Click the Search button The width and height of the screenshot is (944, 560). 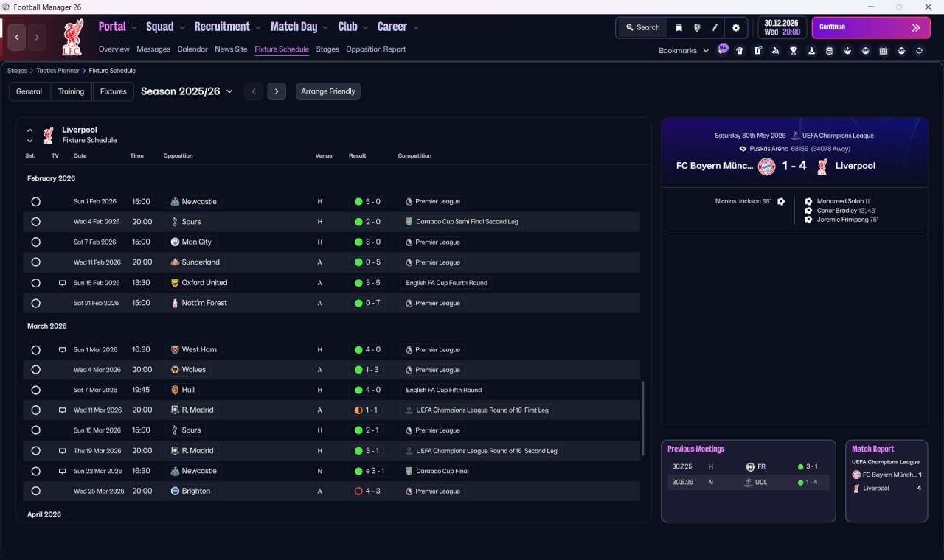tap(643, 27)
